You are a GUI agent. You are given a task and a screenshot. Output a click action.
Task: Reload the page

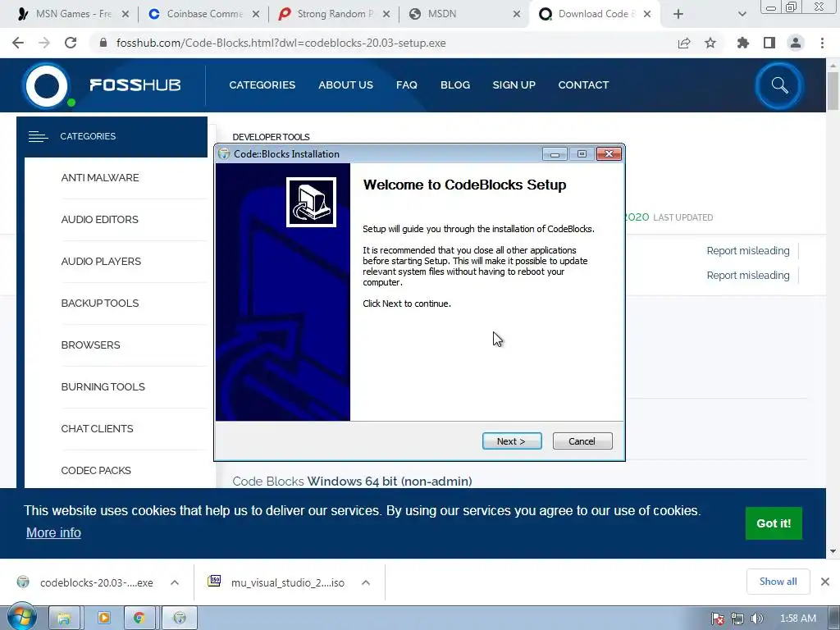pos(71,43)
